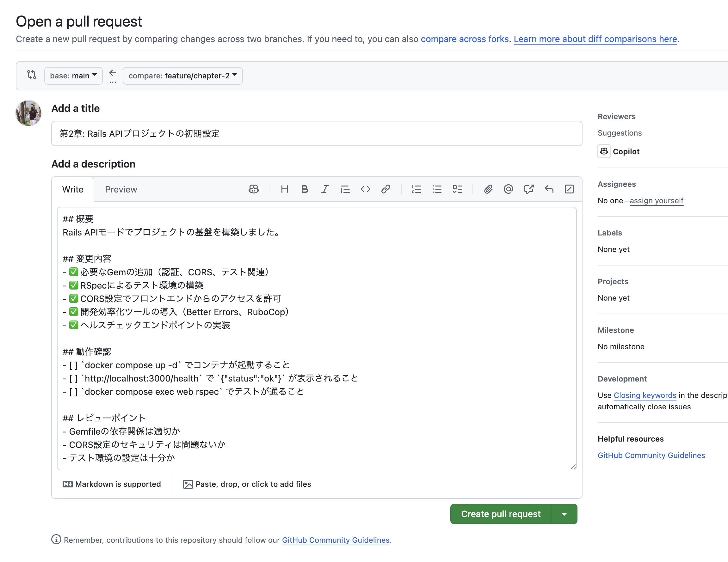Insert a task list with checkboxes
Viewport: 728px width, 562px height.
pyautogui.click(x=457, y=189)
